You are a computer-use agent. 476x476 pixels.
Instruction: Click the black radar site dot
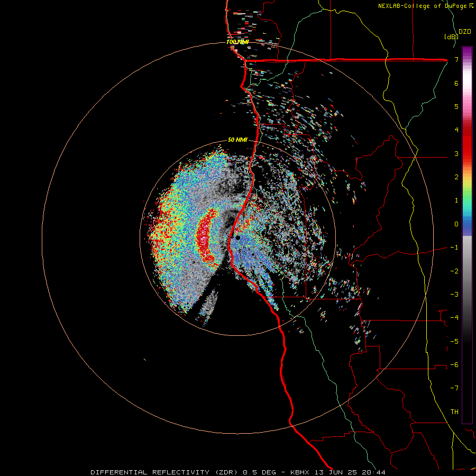pos(237,238)
